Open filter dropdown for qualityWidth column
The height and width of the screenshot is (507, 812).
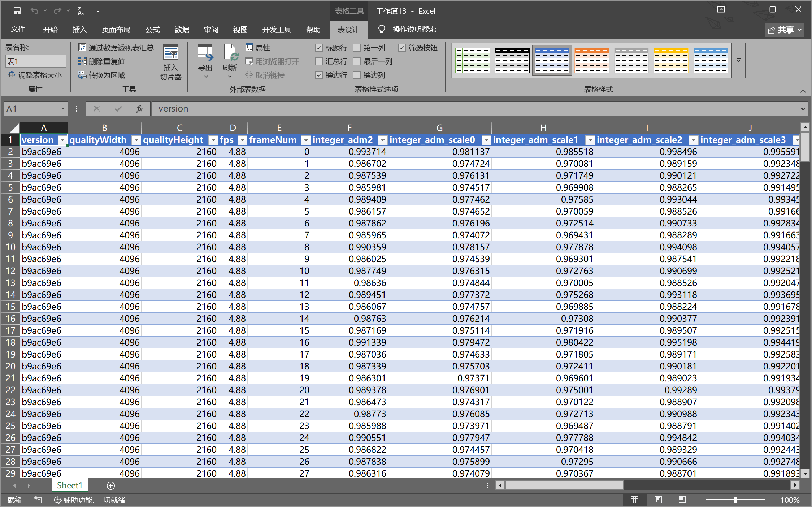(x=136, y=140)
